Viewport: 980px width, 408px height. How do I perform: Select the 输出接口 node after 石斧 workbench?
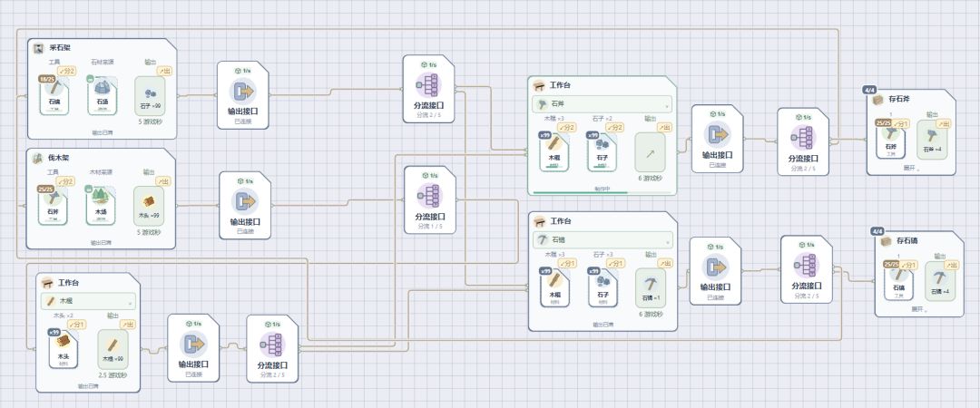718,139
